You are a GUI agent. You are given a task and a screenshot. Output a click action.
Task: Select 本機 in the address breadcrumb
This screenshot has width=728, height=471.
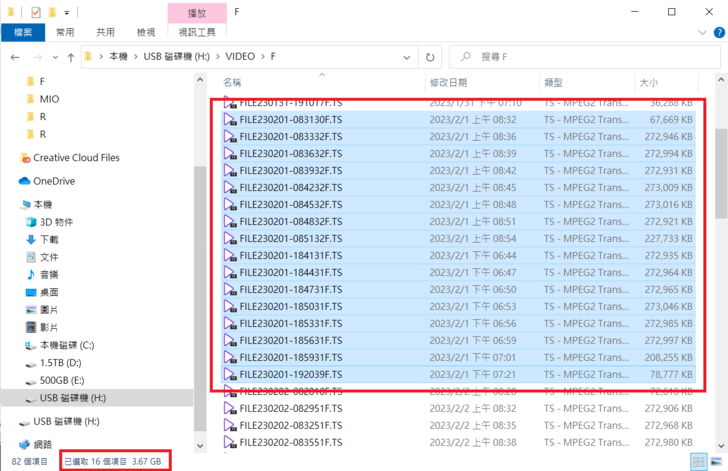(118, 57)
